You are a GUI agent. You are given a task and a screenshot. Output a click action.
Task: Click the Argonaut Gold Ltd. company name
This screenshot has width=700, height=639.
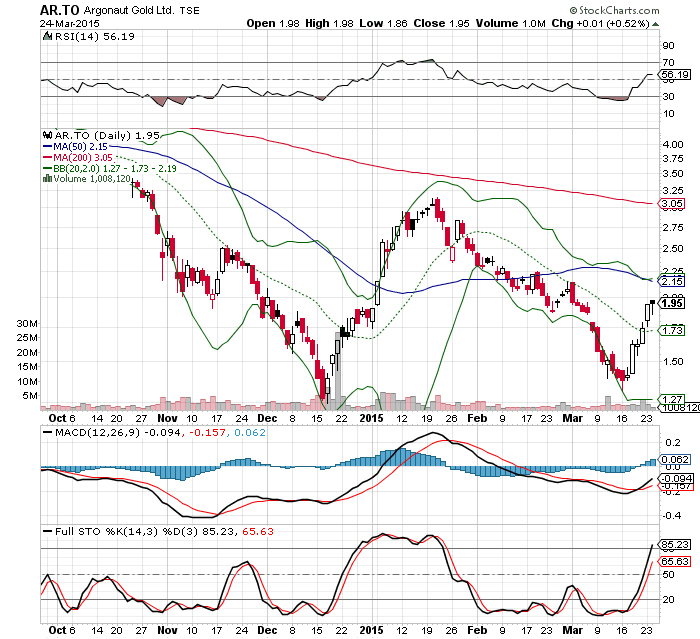[129, 10]
